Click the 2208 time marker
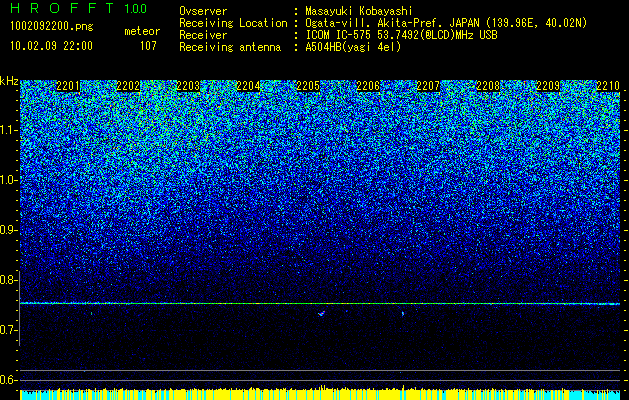 488,86
